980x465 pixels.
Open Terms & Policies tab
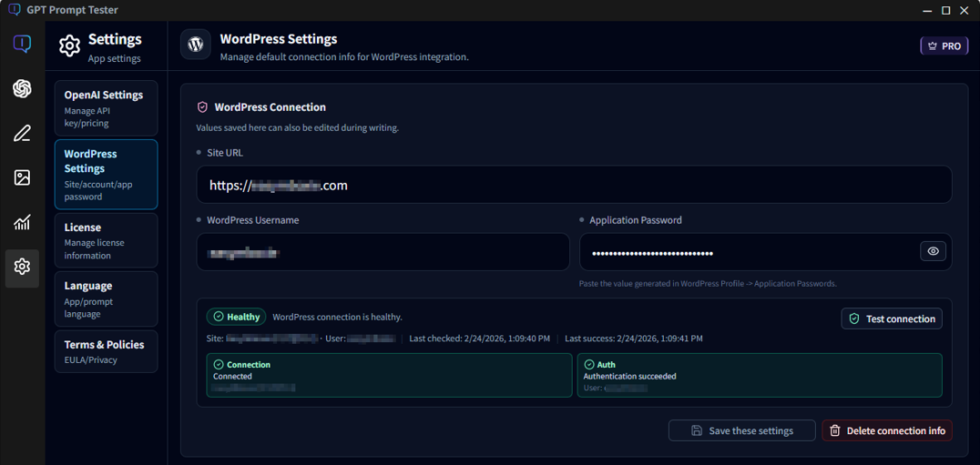coord(106,351)
